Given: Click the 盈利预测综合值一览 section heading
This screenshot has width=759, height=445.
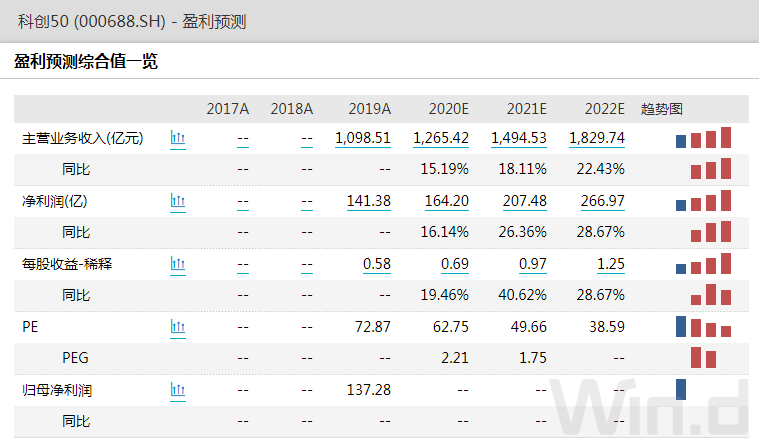Looking at the screenshot, I should click(86, 61).
